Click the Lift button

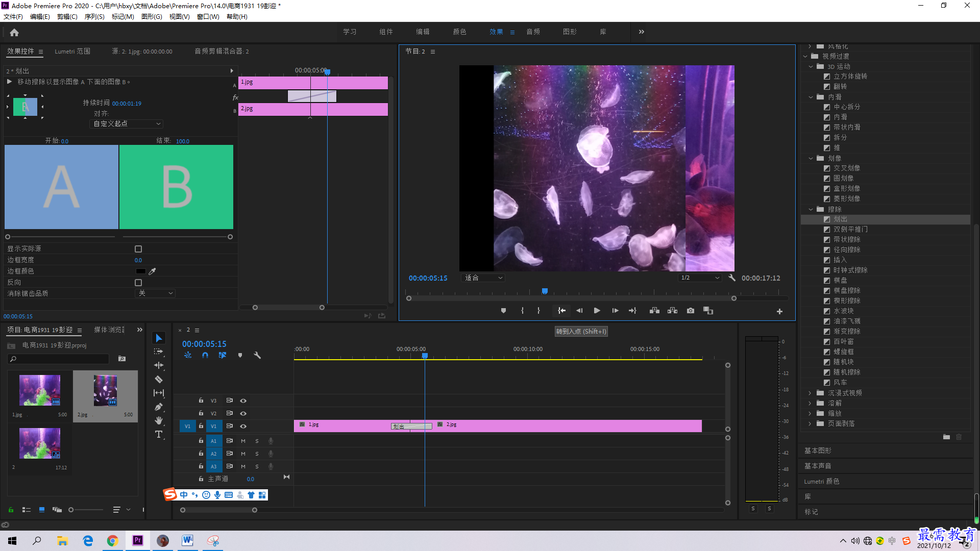[654, 311]
